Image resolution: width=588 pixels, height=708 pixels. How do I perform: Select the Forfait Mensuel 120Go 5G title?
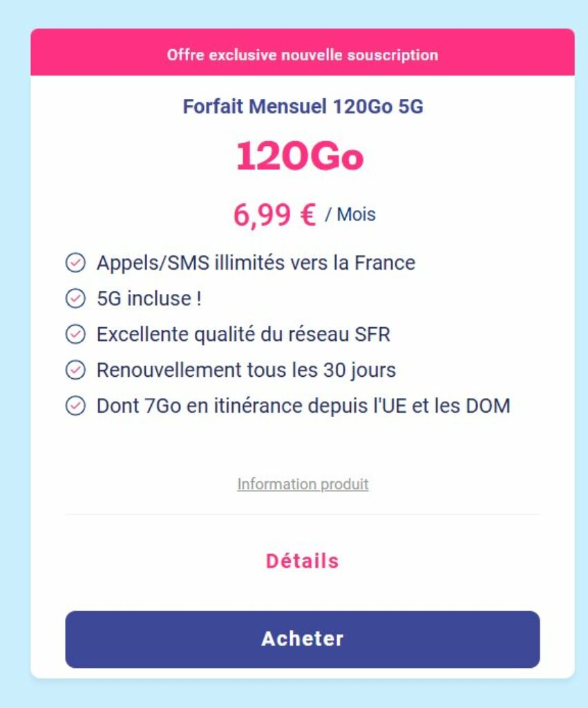pos(303,107)
